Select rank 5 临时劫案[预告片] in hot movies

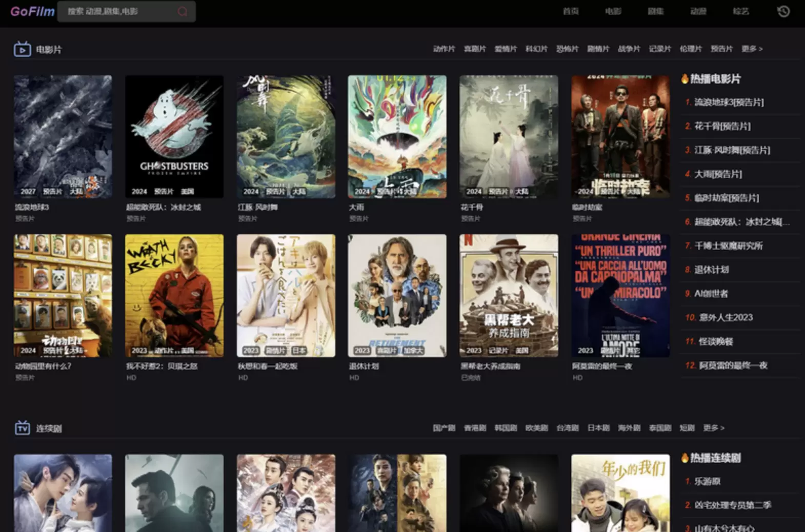pos(727,198)
